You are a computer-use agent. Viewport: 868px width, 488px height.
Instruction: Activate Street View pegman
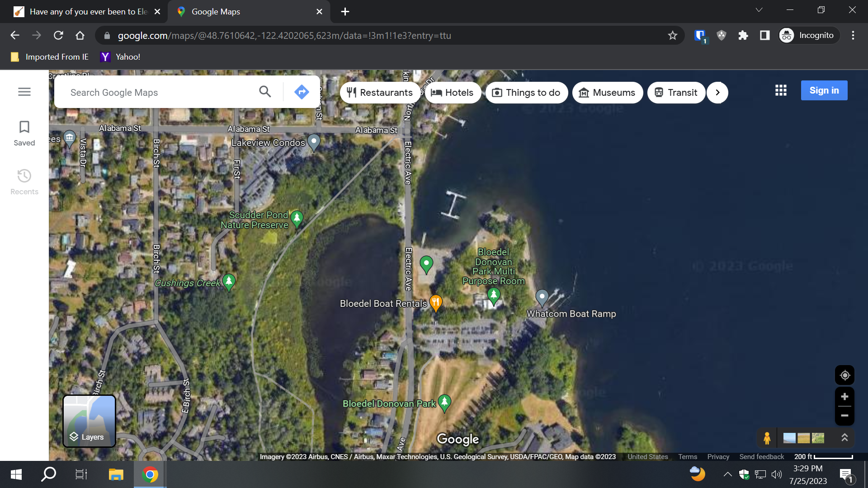767,438
